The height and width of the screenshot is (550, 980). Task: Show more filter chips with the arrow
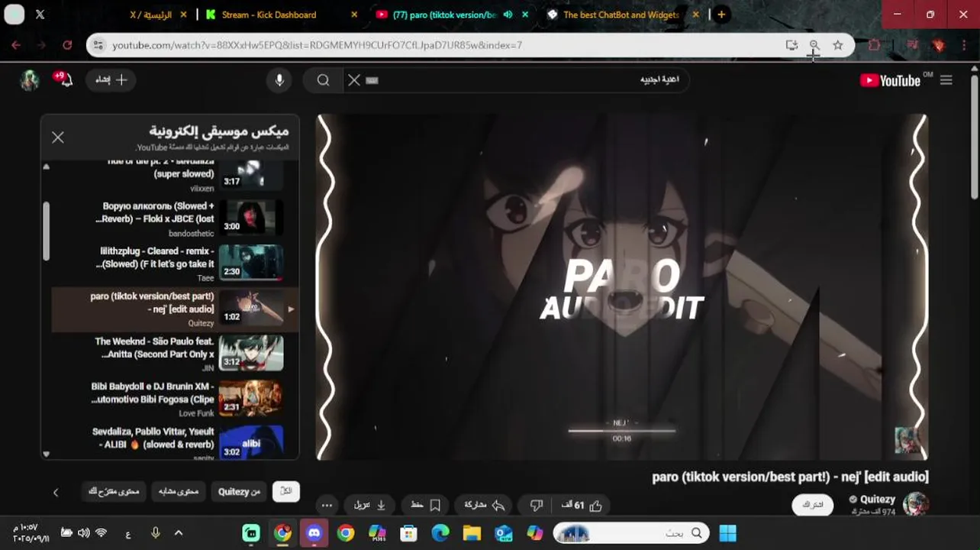point(55,492)
